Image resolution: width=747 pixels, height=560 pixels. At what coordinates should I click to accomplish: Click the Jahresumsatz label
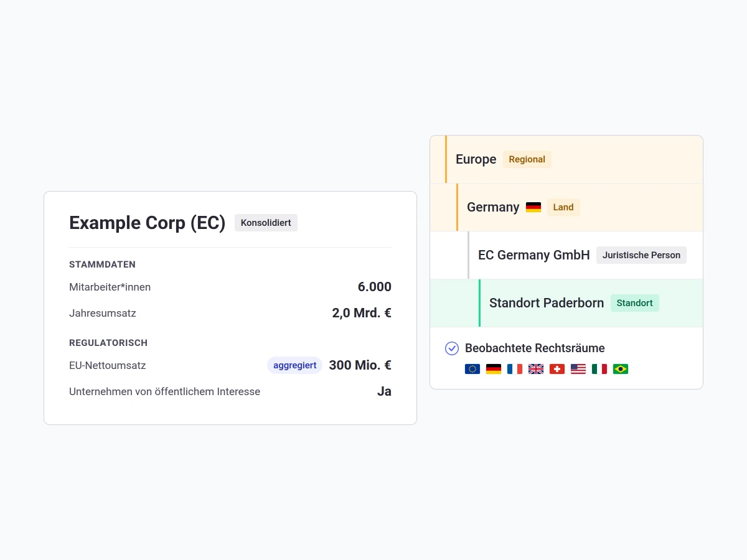click(102, 313)
